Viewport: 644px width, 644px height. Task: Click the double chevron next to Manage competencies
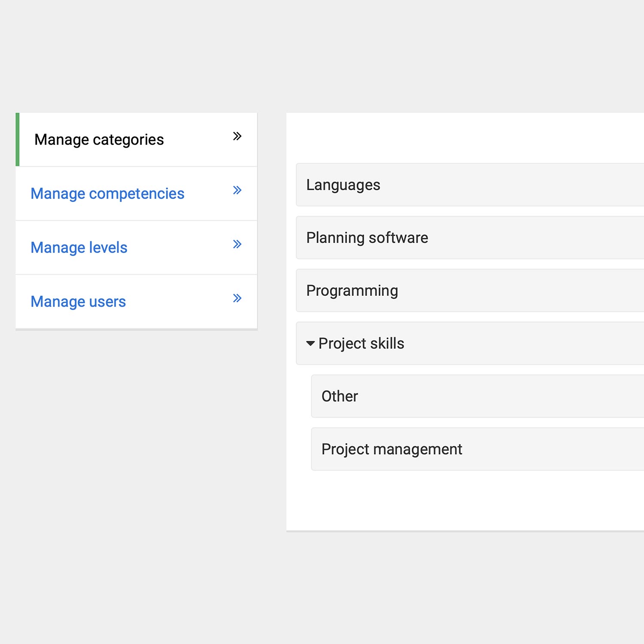pyautogui.click(x=237, y=190)
